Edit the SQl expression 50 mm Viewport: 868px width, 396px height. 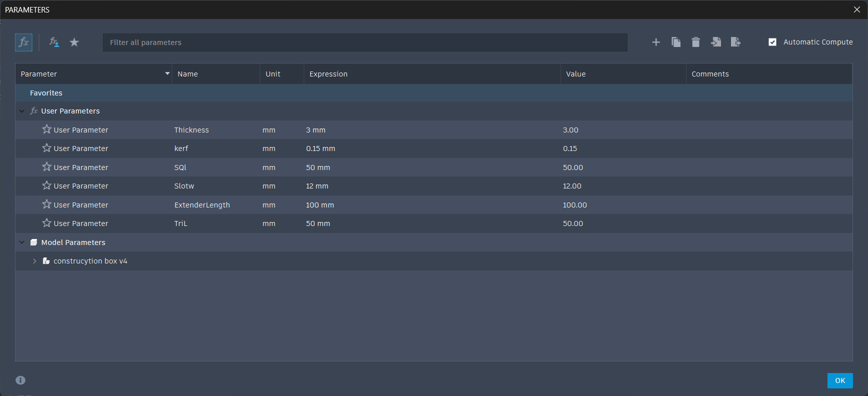318,167
